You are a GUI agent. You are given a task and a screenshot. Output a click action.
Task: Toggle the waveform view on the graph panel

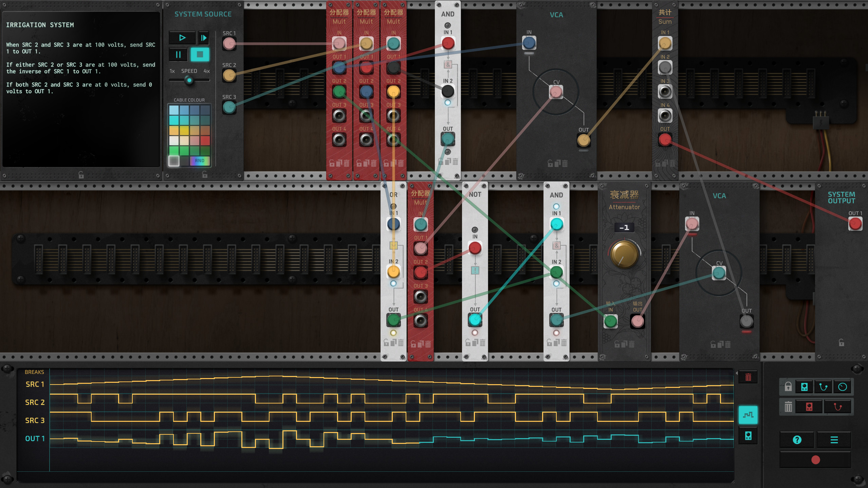coord(749,415)
